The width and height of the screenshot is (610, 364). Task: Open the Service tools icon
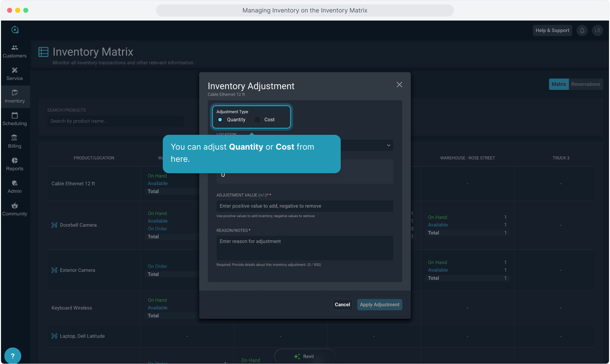(14, 70)
